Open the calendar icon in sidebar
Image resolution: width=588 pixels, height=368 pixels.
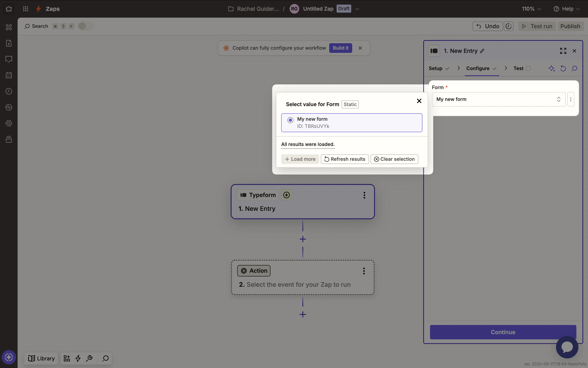(x=9, y=75)
